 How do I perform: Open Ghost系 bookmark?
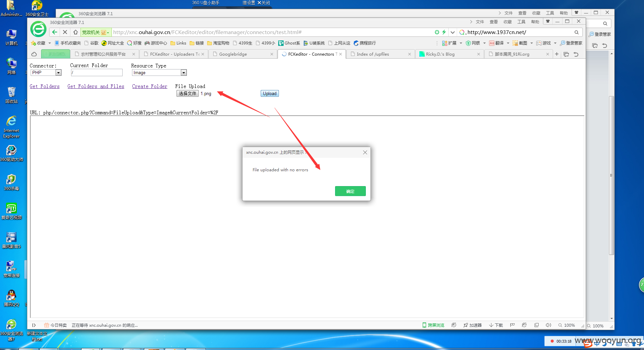(289, 43)
